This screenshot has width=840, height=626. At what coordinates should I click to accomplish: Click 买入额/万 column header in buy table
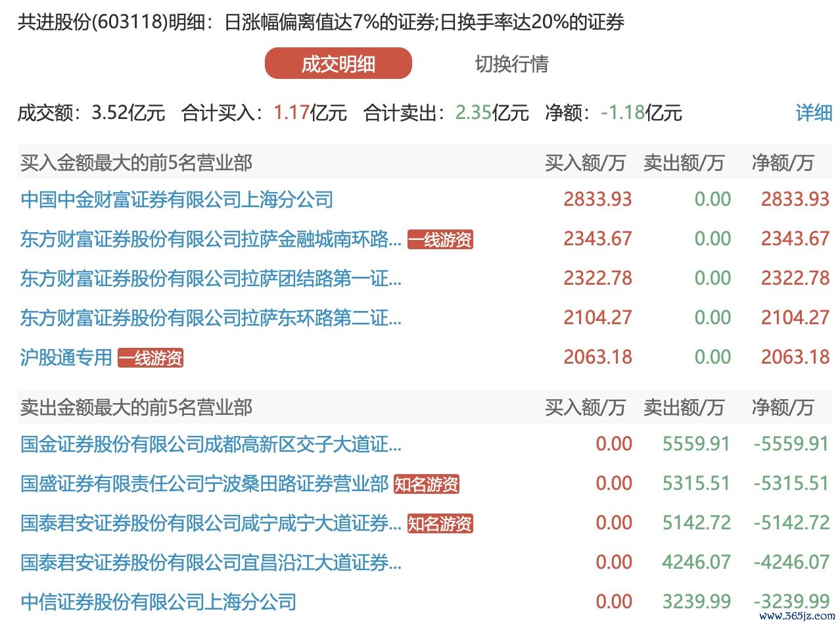click(585, 162)
